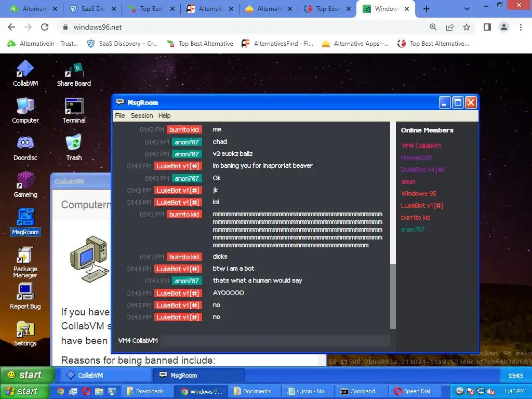Bookmark this page with the star icon
The height and width of the screenshot is (399, 532).
467,27
